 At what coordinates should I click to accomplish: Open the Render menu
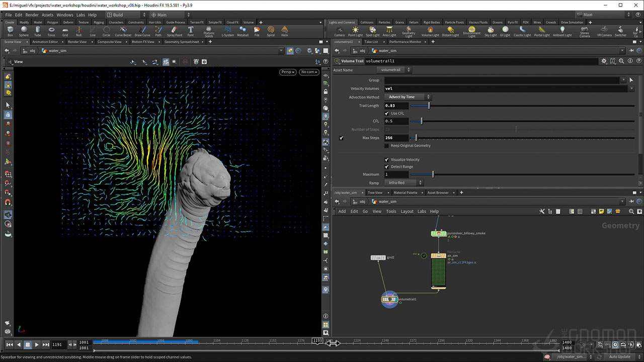32,15
